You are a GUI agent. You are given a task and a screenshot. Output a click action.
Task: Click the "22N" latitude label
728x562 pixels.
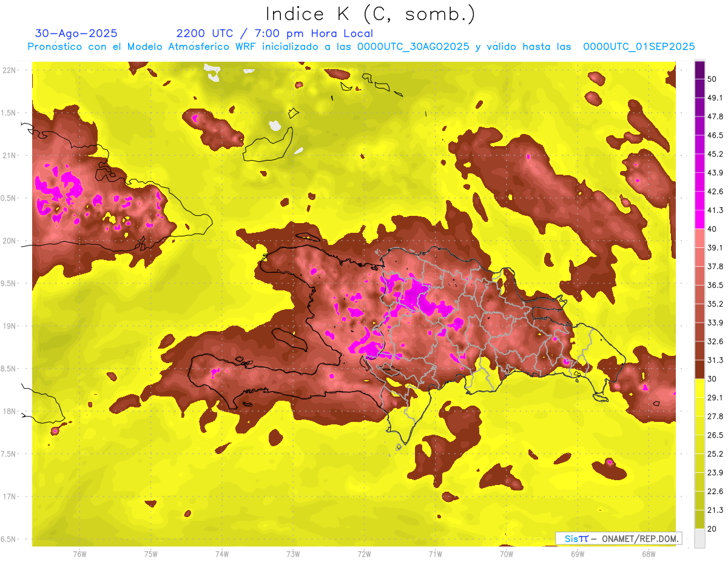[x=9, y=70]
